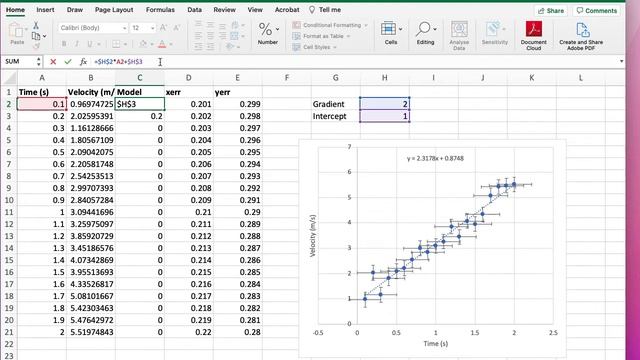The image size is (640, 360).
Task: Open the Acrobat ribbon tab
Action: pyautogui.click(x=287, y=10)
